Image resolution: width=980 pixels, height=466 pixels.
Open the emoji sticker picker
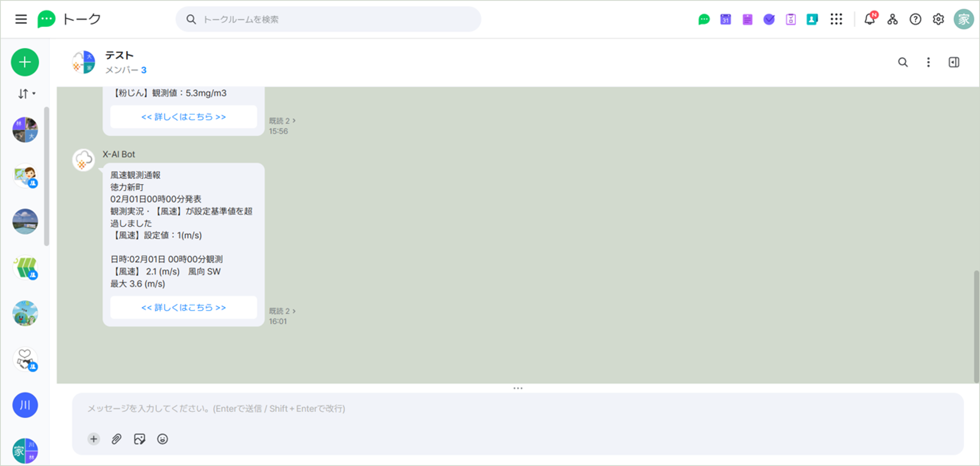tap(162, 439)
